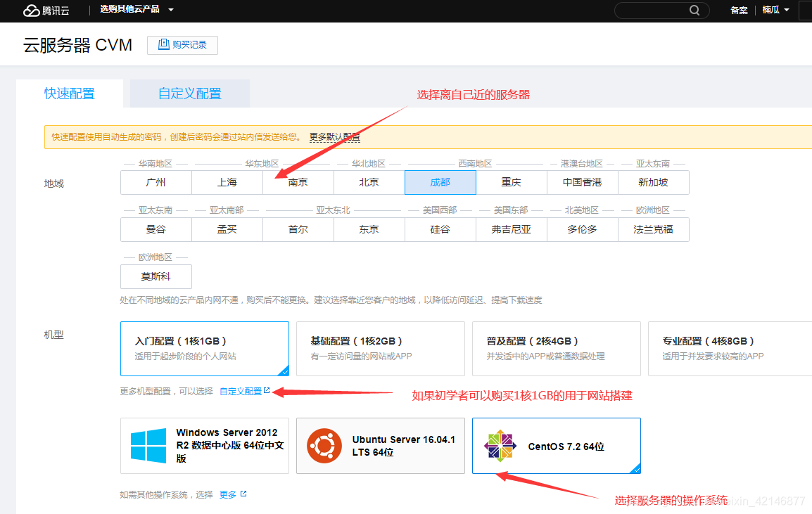Screen dimensions: 812x514
Task: Click the 更多 operating systems link
Action: [227, 494]
